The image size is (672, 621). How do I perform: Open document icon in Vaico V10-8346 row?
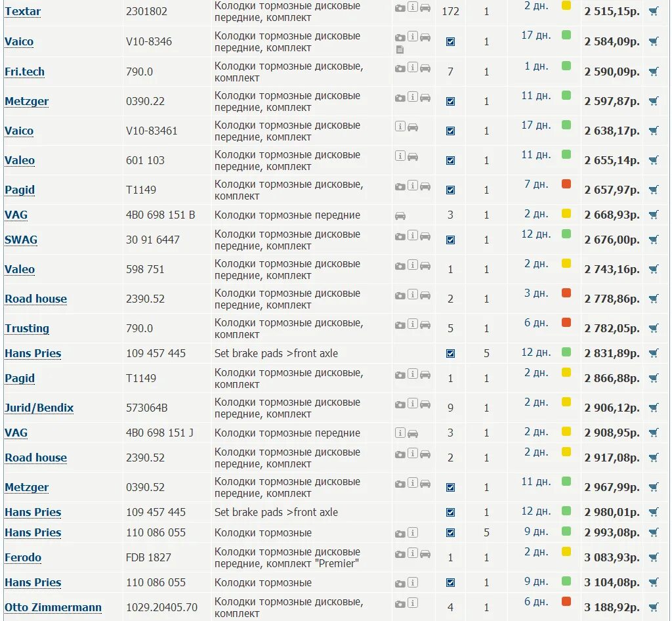coord(400,50)
